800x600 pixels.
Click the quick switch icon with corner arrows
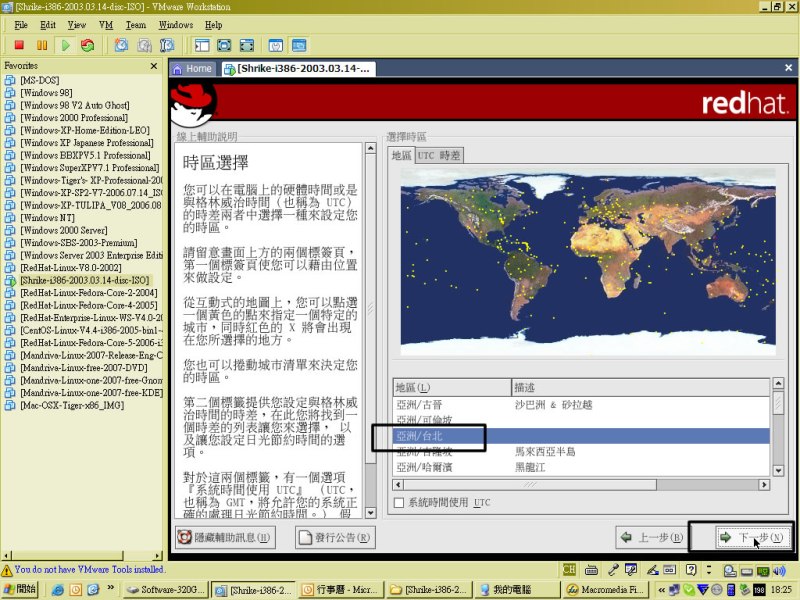coord(247,45)
